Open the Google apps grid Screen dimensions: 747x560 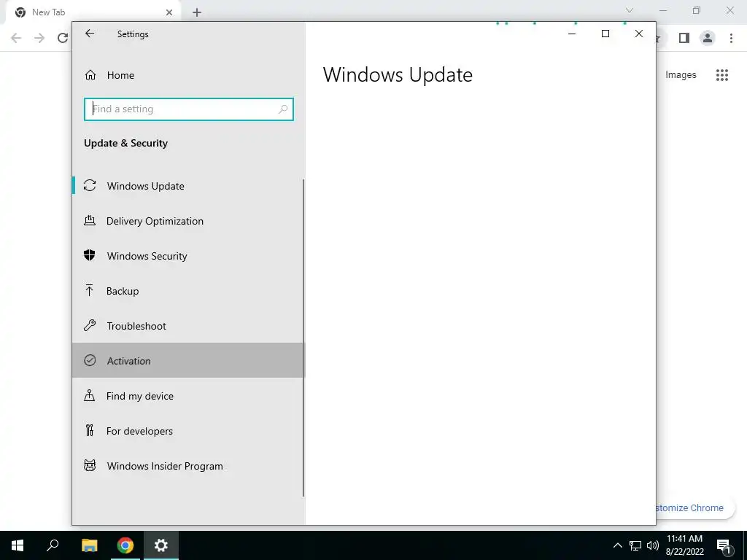coord(722,75)
